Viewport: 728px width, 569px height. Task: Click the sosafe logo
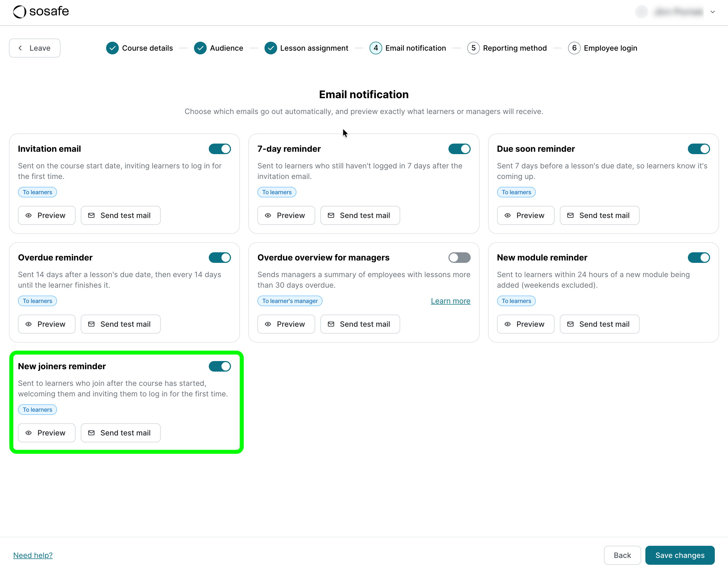pyautogui.click(x=41, y=12)
